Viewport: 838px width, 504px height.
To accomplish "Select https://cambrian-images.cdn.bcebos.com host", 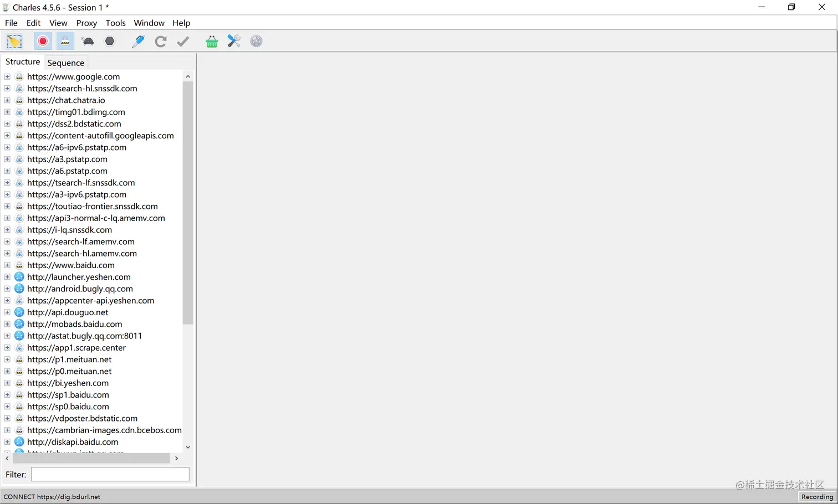I will pyautogui.click(x=104, y=430).
